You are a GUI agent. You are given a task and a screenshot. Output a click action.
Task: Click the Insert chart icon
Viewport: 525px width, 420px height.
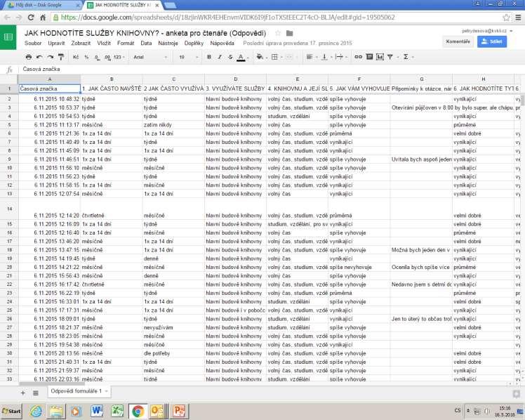click(x=380, y=57)
